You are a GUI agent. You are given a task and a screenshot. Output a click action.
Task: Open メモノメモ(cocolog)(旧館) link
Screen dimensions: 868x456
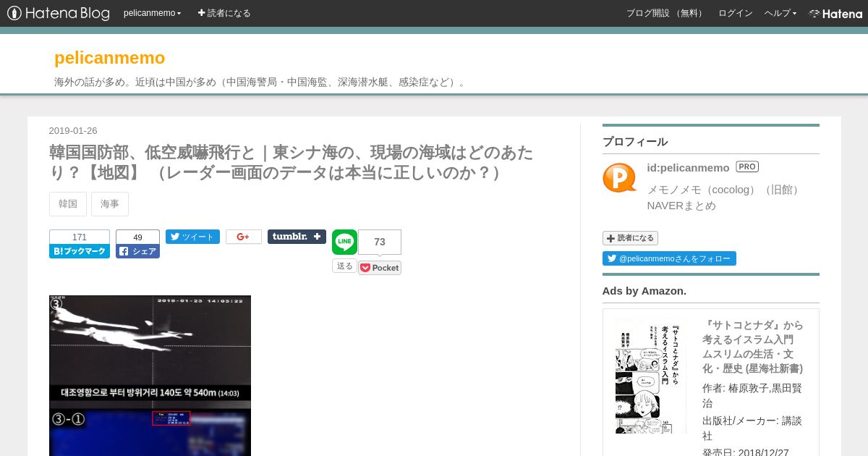(724, 190)
